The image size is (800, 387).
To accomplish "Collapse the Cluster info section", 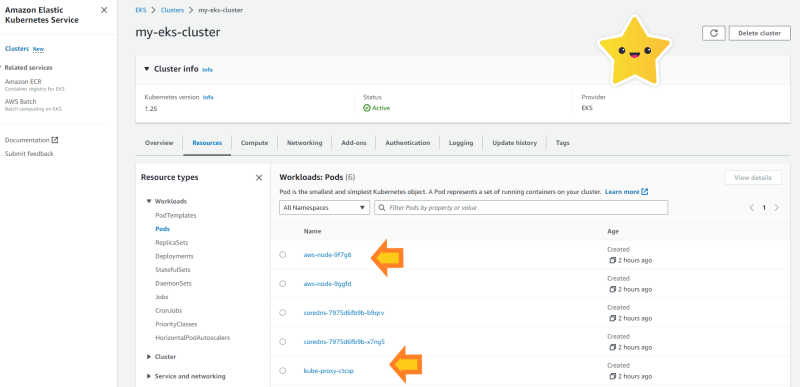I will 147,69.
